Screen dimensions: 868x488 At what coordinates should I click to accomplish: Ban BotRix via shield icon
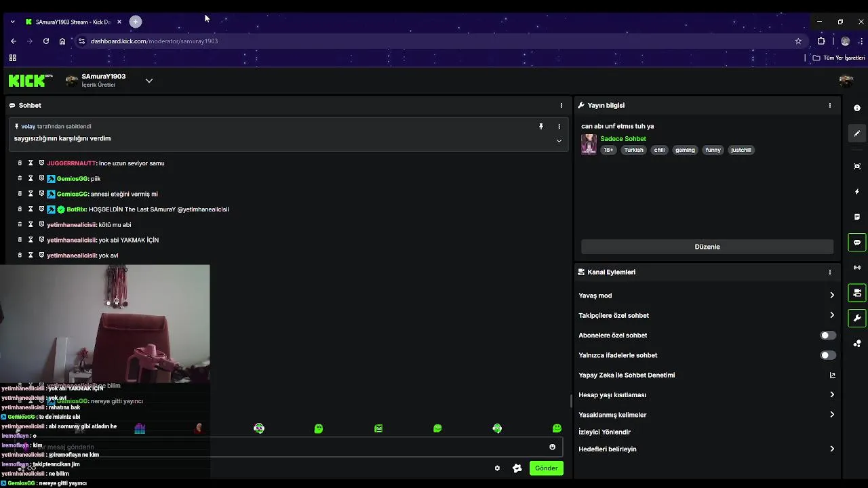(x=41, y=209)
